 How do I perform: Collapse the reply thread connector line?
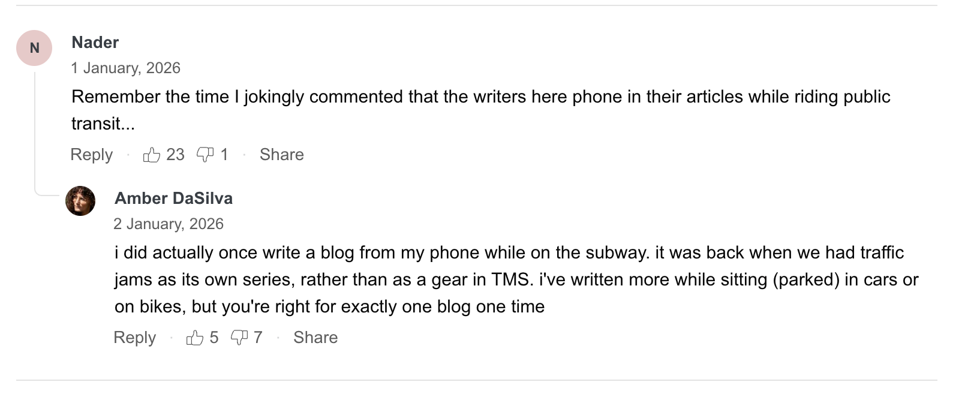(35, 132)
